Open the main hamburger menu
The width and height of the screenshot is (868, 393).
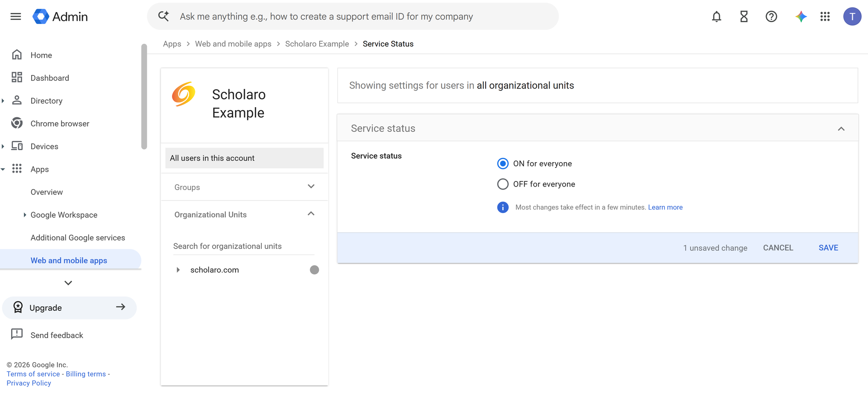coord(16,16)
